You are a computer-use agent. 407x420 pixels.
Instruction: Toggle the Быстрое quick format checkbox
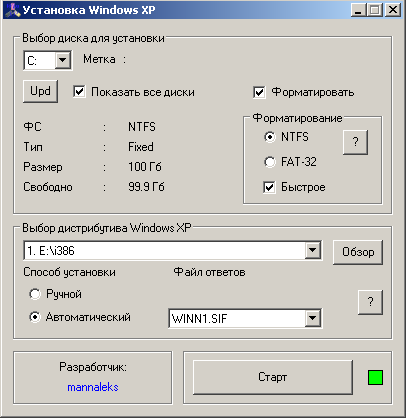[269, 187]
